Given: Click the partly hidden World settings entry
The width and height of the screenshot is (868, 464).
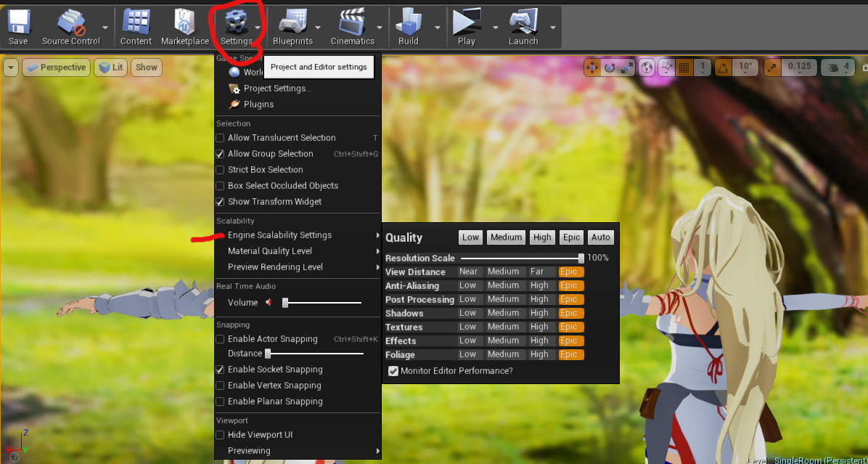Looking at the screenshot, I should [246, 73].
